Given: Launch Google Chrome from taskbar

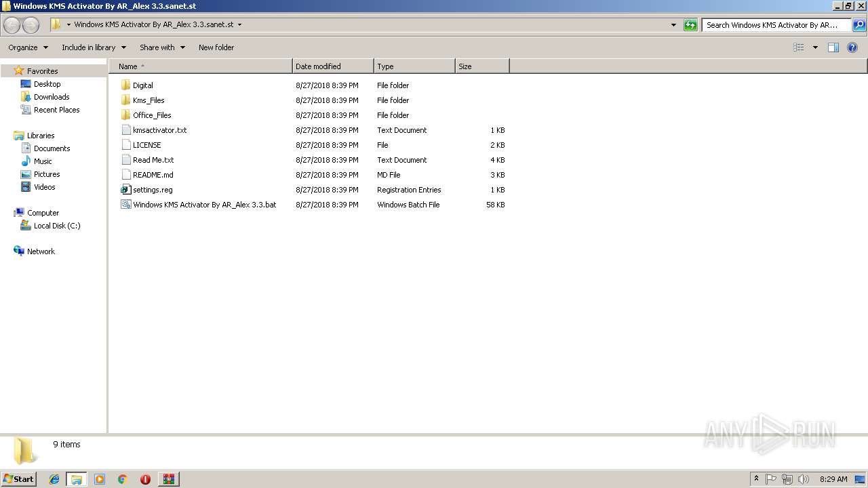Looking at the screenshot, I should point(123,479).
